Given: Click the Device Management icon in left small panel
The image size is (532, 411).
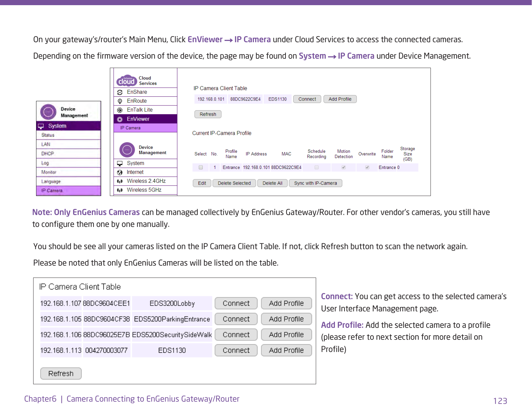Looking at the screenshot, I should point(48,112).
